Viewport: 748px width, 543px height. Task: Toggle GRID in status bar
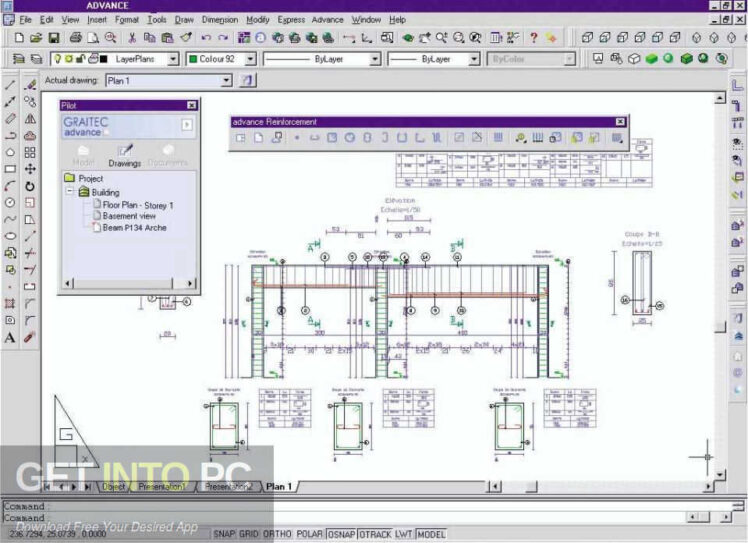coord(249,534)
